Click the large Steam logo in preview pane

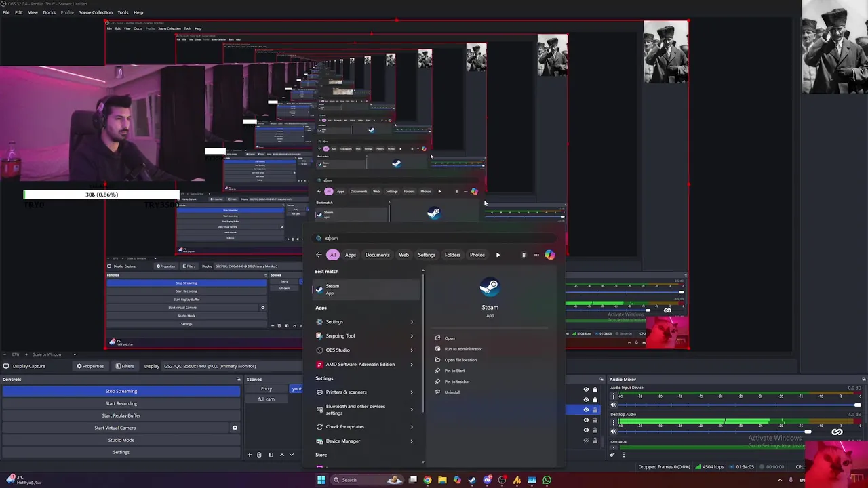coord(490,287)
